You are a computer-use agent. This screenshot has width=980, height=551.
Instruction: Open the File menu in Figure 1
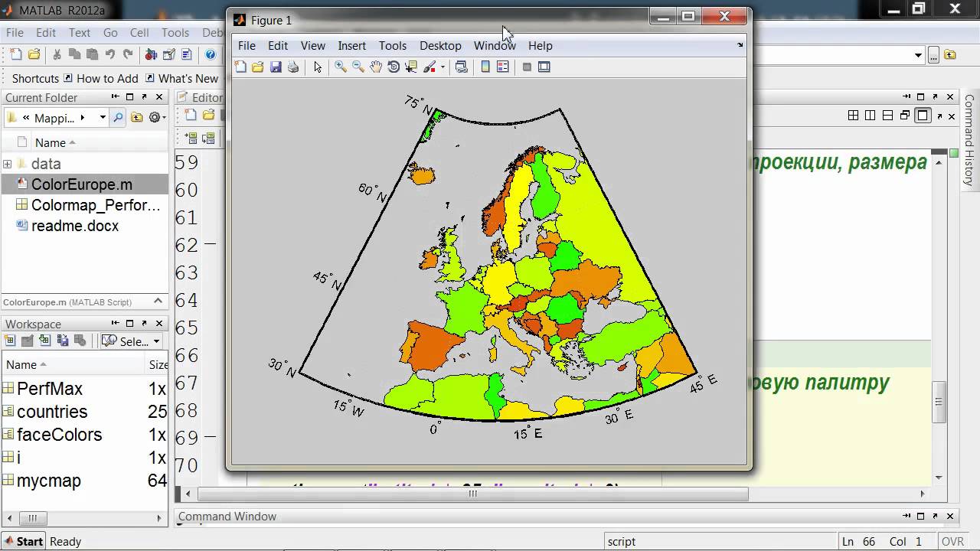247,46
